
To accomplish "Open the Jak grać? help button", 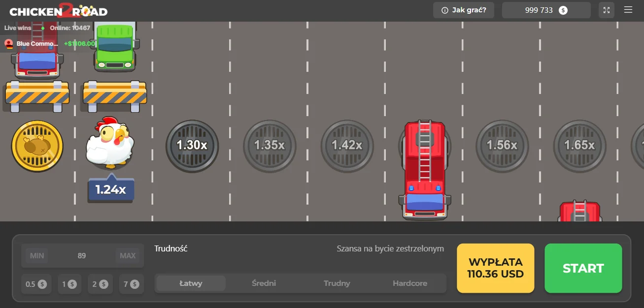I will tap(463, 10).
